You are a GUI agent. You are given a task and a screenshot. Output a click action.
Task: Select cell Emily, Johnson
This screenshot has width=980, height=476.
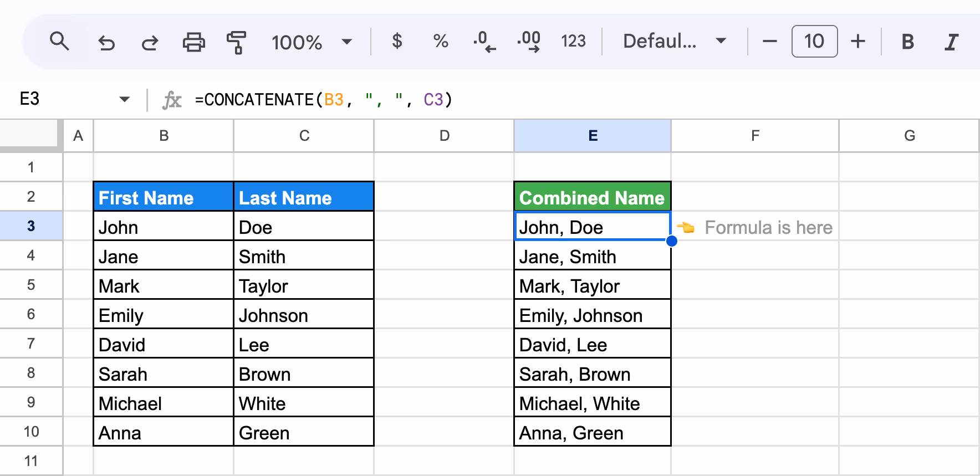pos(593,314)
